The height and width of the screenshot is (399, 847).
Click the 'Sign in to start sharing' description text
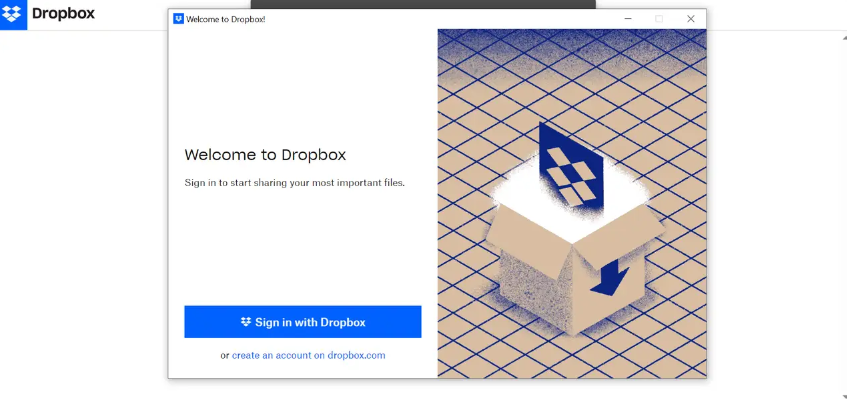pos(294,182)
